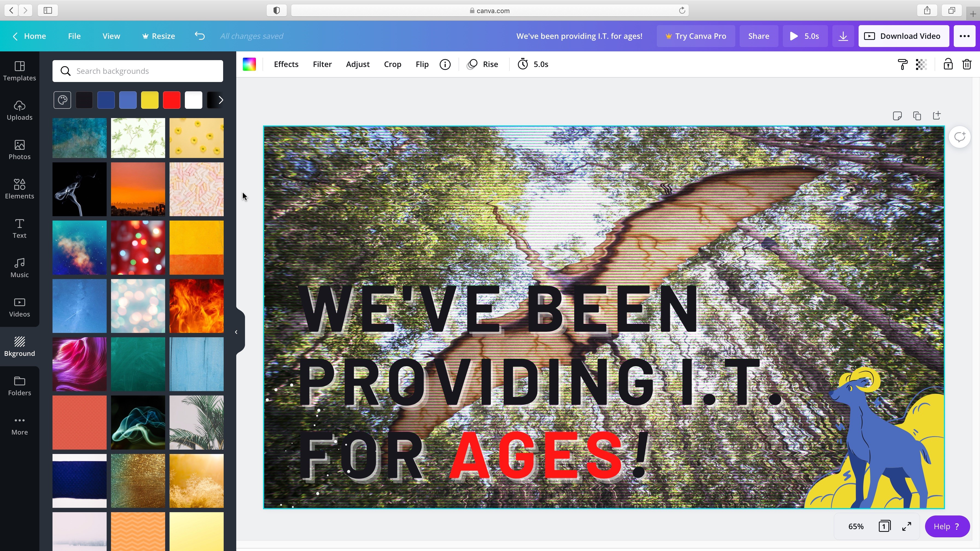Toggle the page grid view icon
The height and width of the screenshot is (551, 980).
[884, 526]
